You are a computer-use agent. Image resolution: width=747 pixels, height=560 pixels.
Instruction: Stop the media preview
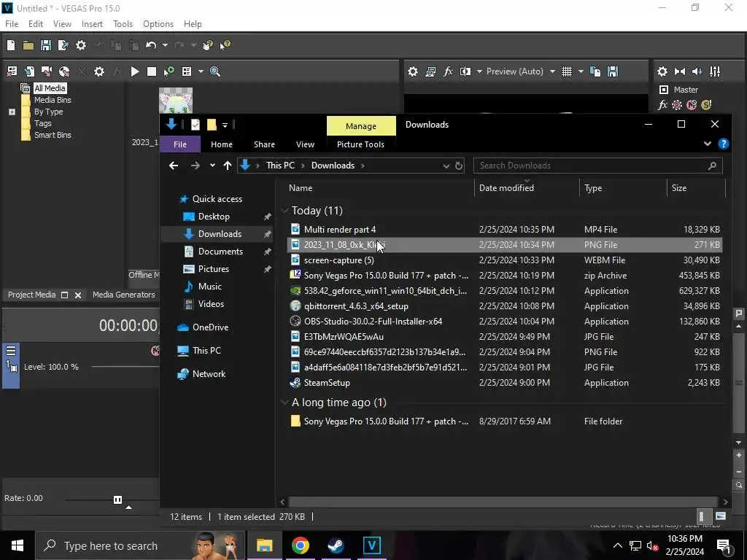pos(152,71)
